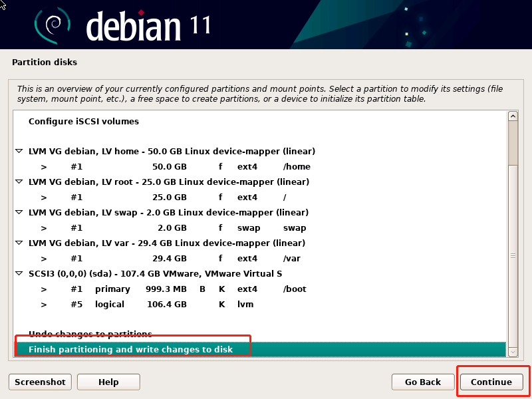Click the scrollbar up arrow

point(513,116)
